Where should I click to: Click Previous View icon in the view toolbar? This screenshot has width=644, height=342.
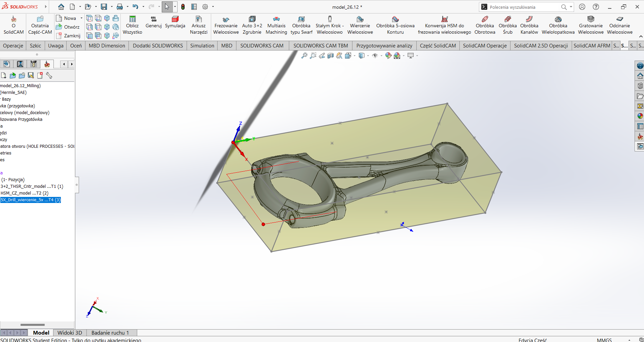pyautogui.click(x=322, y=56)
